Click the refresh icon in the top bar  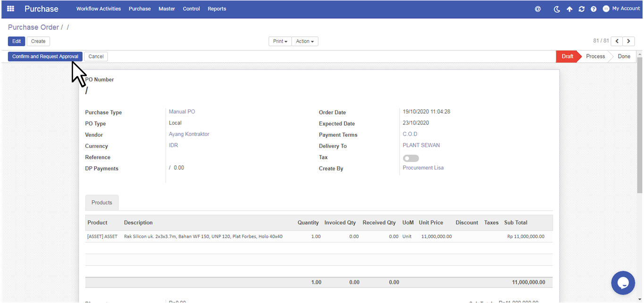[x=581, y=9]
